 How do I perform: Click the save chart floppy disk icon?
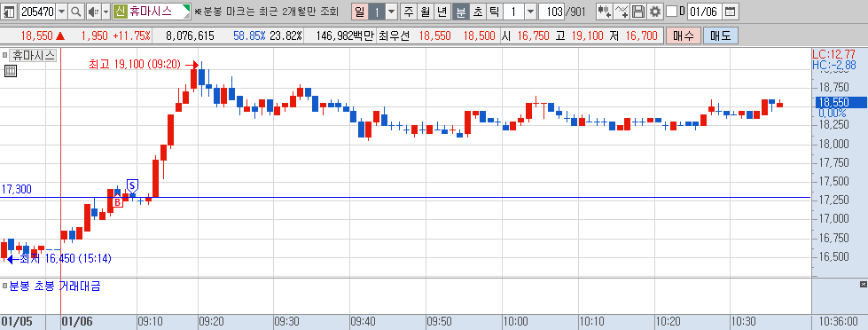pos(638,11)
